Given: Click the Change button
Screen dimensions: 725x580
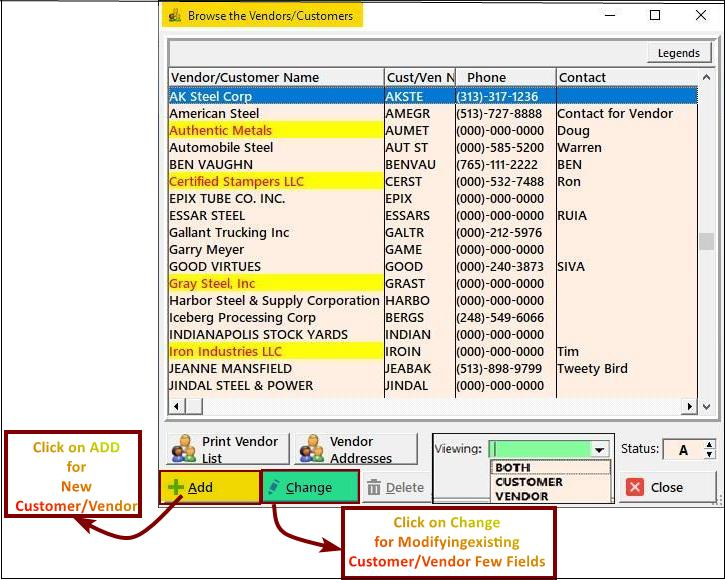Looking at the screenshot, I should (310, 487).
